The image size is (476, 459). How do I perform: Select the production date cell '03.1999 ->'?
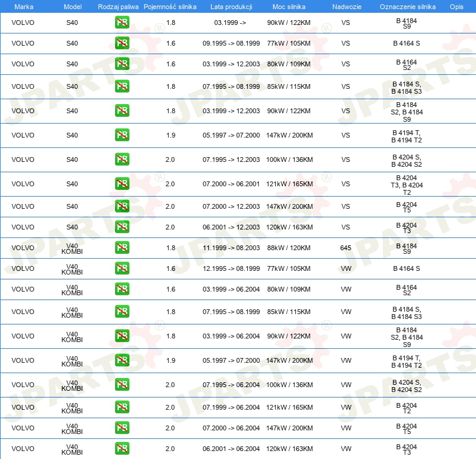[x=230, y=23]
